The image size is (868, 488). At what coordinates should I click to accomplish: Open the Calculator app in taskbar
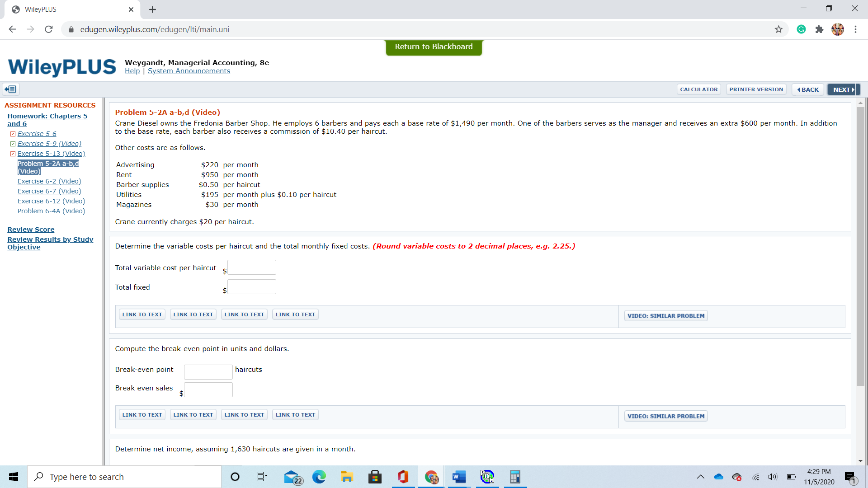(x=515, y=477)
